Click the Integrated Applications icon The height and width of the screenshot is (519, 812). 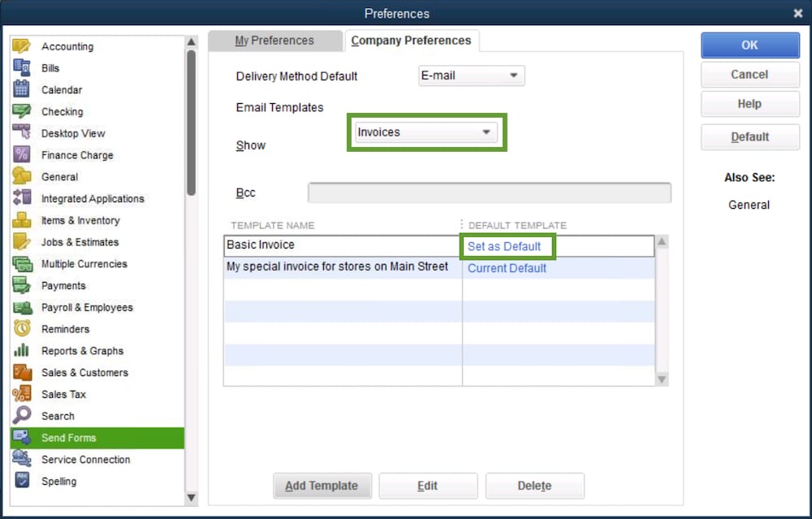22,198
